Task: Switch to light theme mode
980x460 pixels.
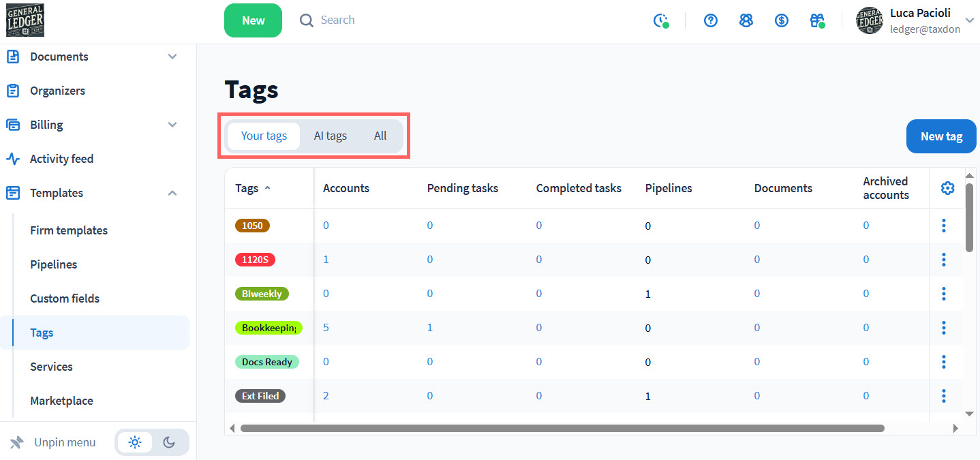Action: [x=135, y=443]
